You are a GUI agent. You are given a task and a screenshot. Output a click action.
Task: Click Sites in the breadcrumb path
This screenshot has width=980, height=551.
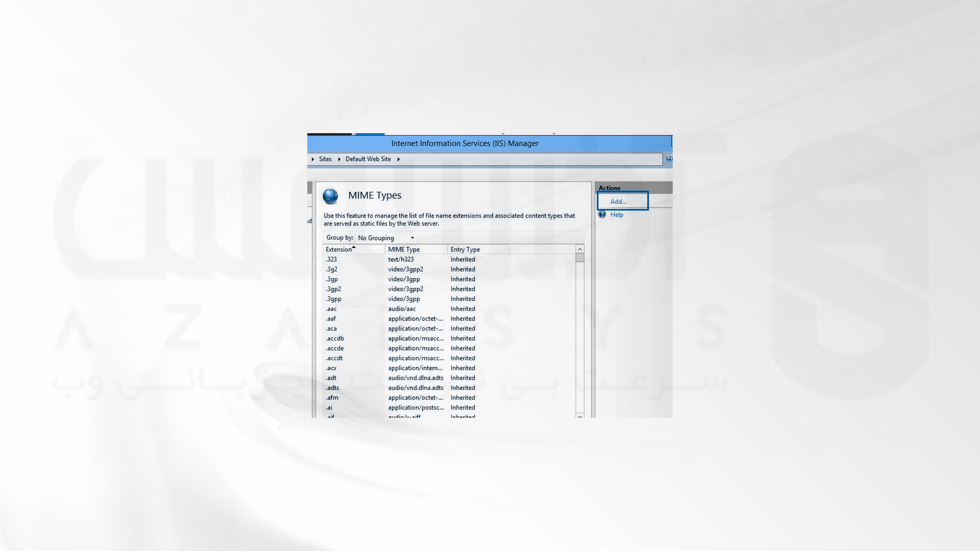click(x=325, y=159)
